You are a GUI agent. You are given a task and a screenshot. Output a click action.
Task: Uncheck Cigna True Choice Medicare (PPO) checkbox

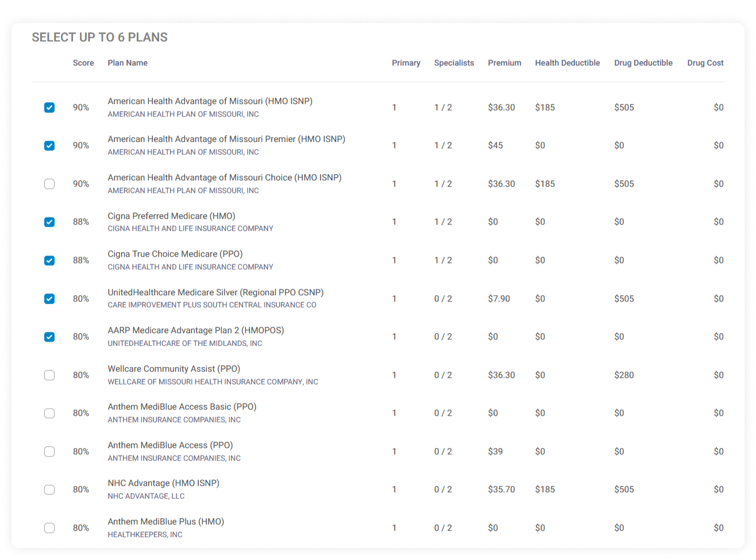(49, 260)
